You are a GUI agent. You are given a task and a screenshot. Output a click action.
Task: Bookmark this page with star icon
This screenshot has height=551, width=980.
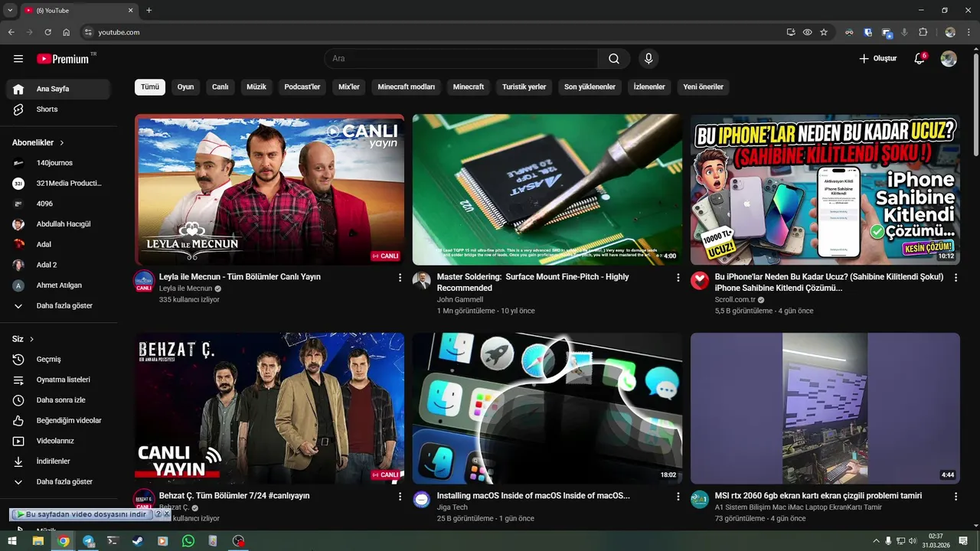(824, 32)
